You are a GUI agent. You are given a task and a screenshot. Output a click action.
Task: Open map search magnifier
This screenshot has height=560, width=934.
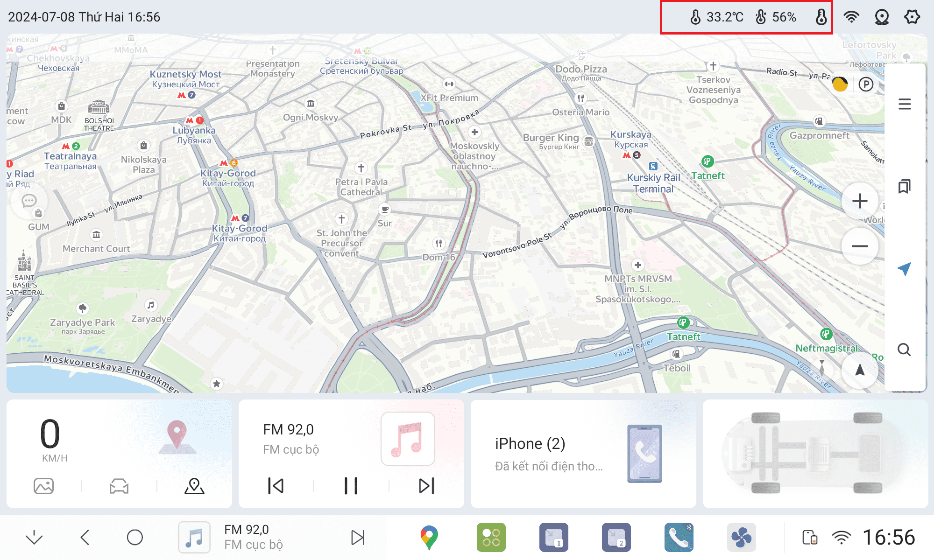pos(905,350)
